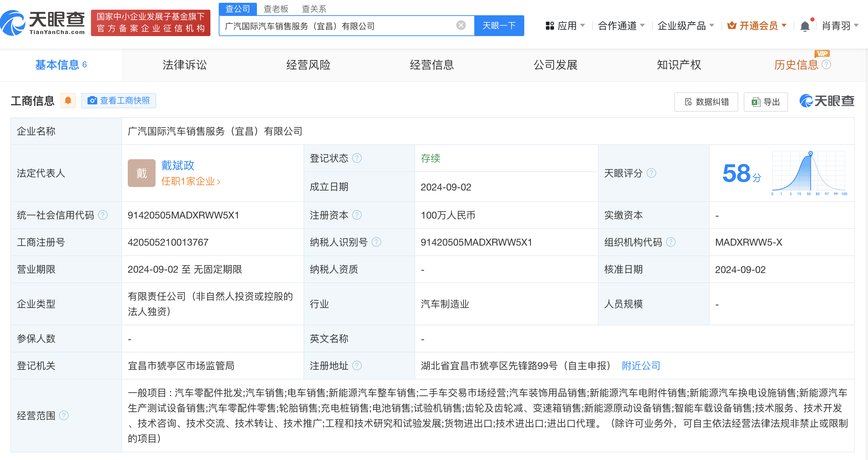Click the help icon beside 注册资本
This screenshot has width=868, height=460.
357,215
